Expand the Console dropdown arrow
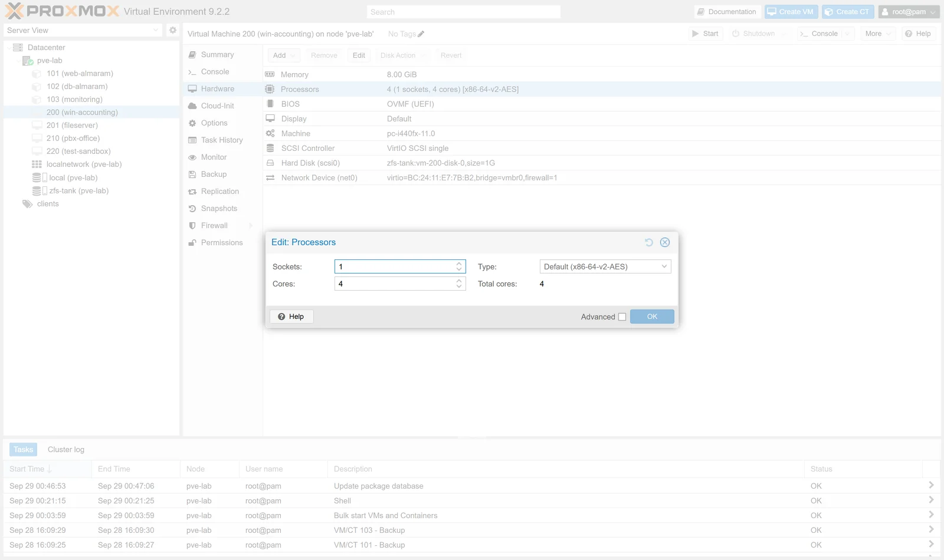Viewport: 944px width, 560px height. pos(847,34)
